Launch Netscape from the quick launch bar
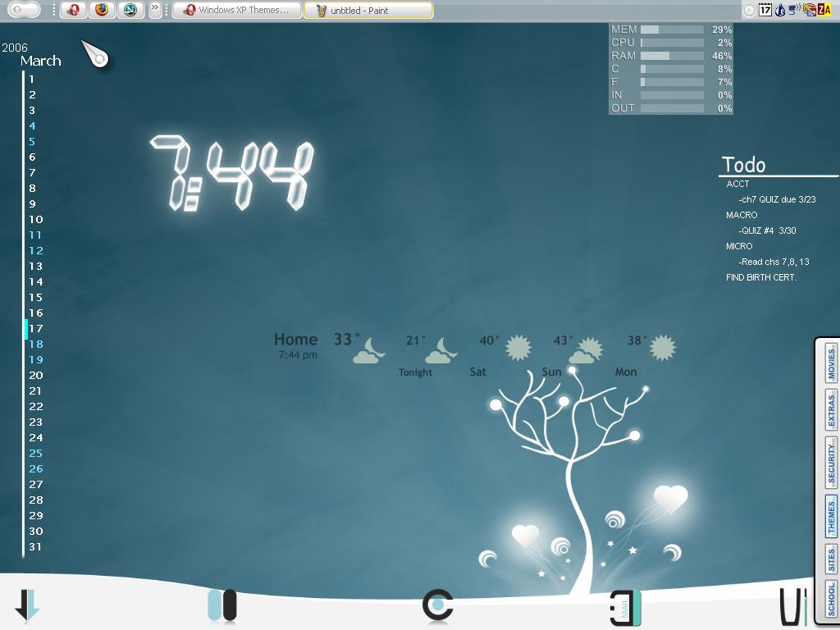The image size is (840, 630). coord(130,10)
